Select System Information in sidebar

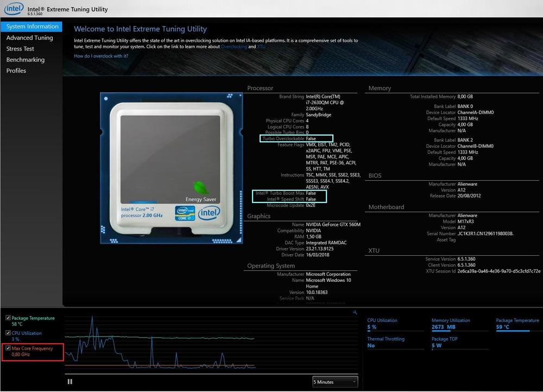[32, 27]
